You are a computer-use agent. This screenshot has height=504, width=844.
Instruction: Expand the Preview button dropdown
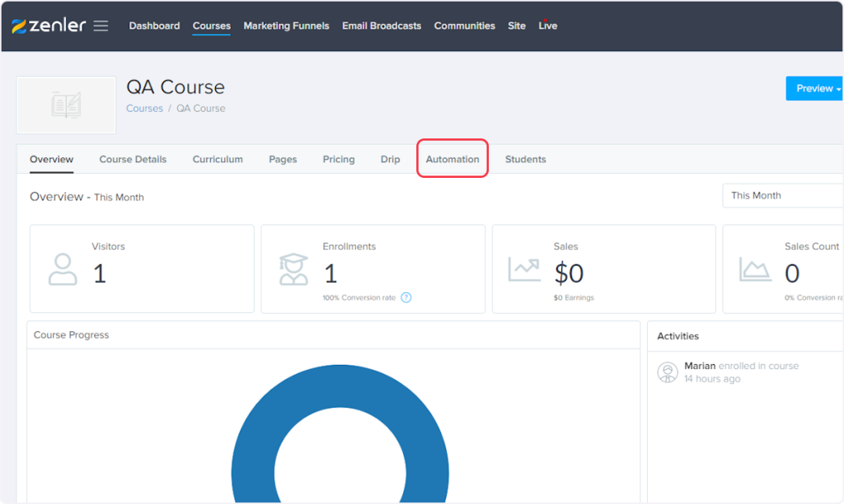point(838,89)
